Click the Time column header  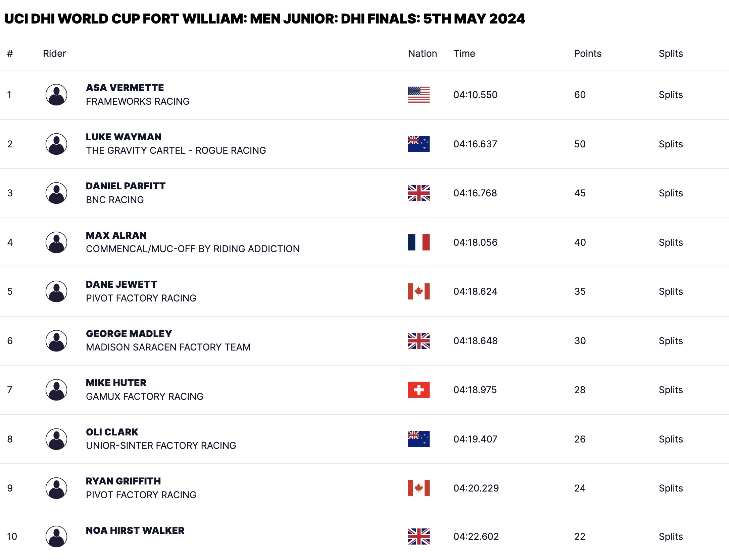pyautogui.click(x=464, y=53)
